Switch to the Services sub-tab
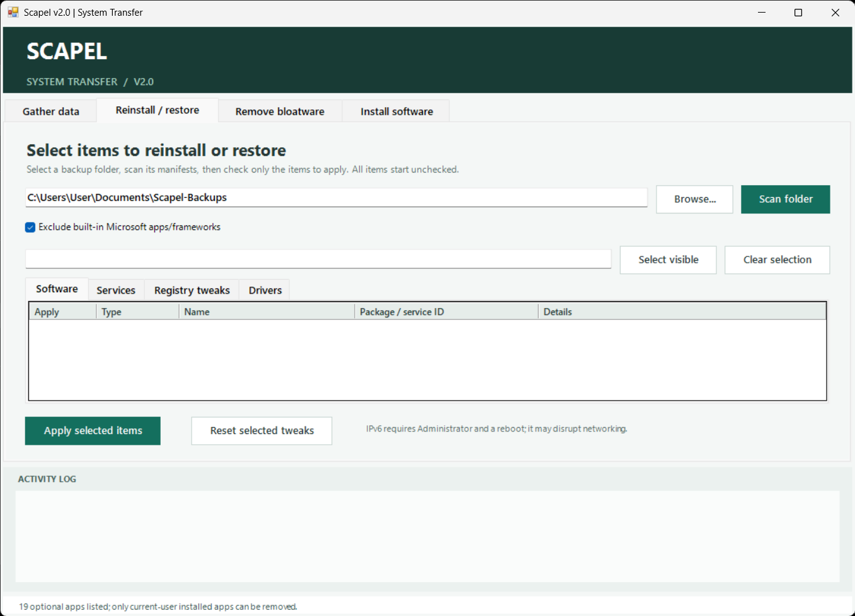This screenshot has height=616, width=855. 116,290
